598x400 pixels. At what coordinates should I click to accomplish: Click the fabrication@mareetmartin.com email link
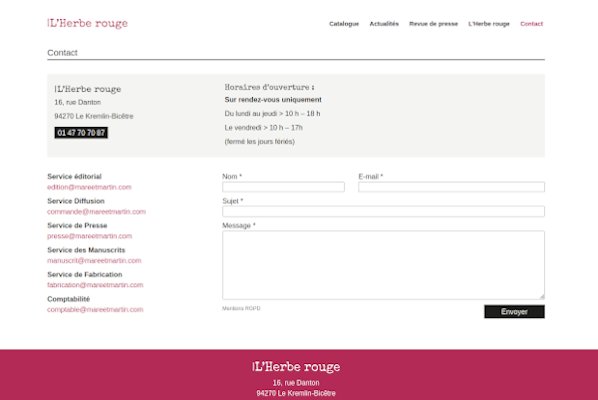point(95,285)
